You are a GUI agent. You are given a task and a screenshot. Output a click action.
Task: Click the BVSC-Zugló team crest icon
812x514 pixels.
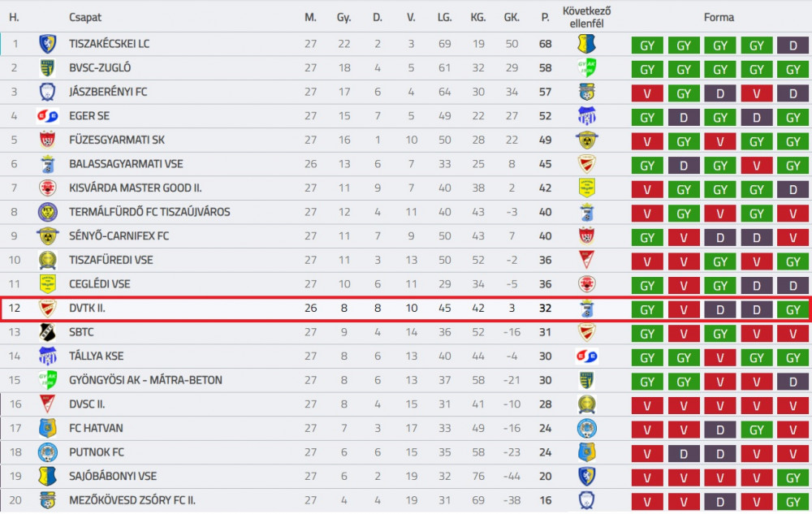48,68
